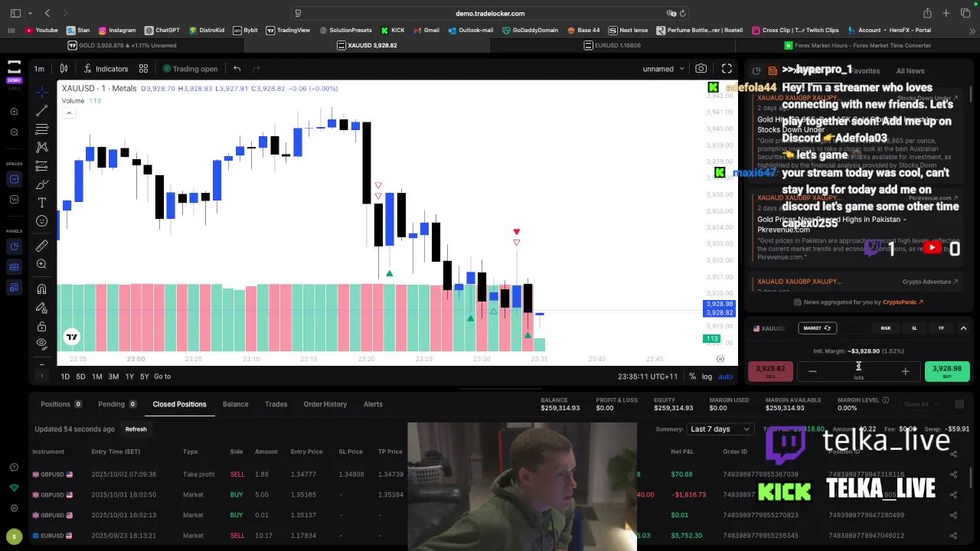This screenshot has width=980, height=551.
Task: Enable the TP option
Action: coord(941,328)
